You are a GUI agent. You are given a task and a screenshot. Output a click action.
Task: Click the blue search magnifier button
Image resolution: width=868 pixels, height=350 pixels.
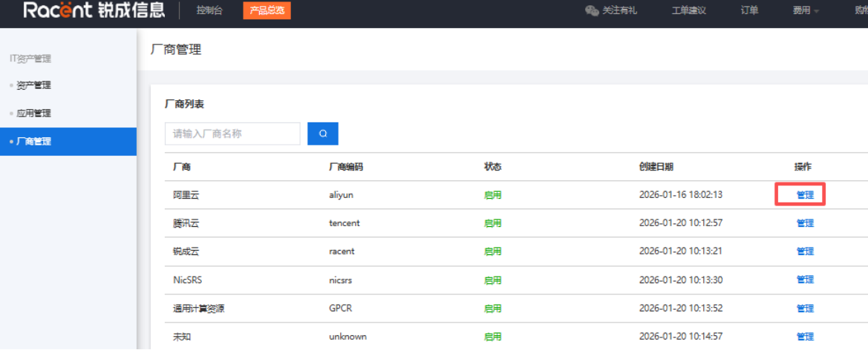323,133
